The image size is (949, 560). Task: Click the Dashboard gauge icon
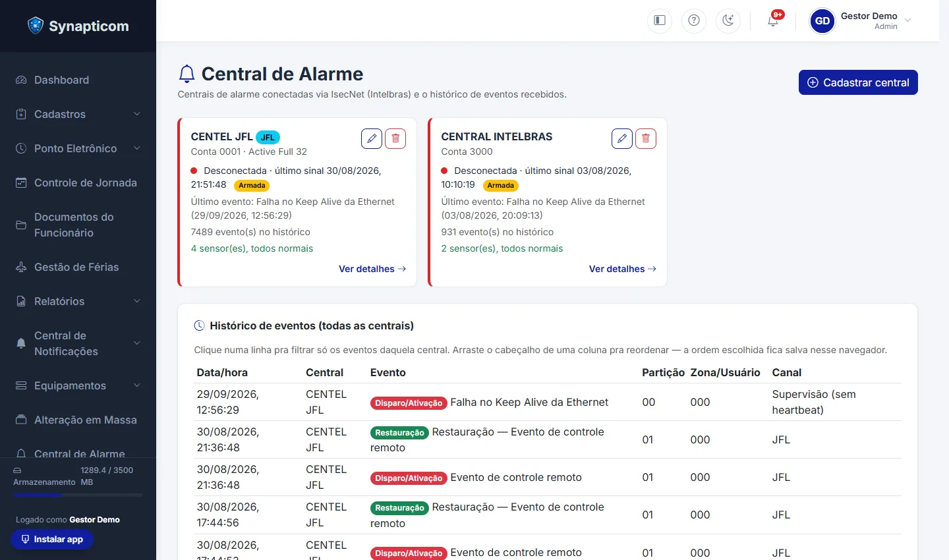click(x=21, y=80)
